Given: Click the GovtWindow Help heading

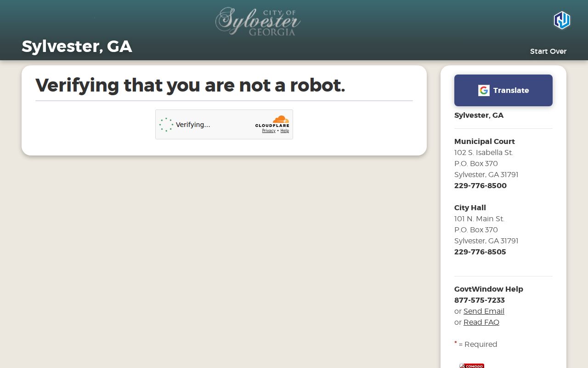Looking at the screenshot, I should point(489,289).
